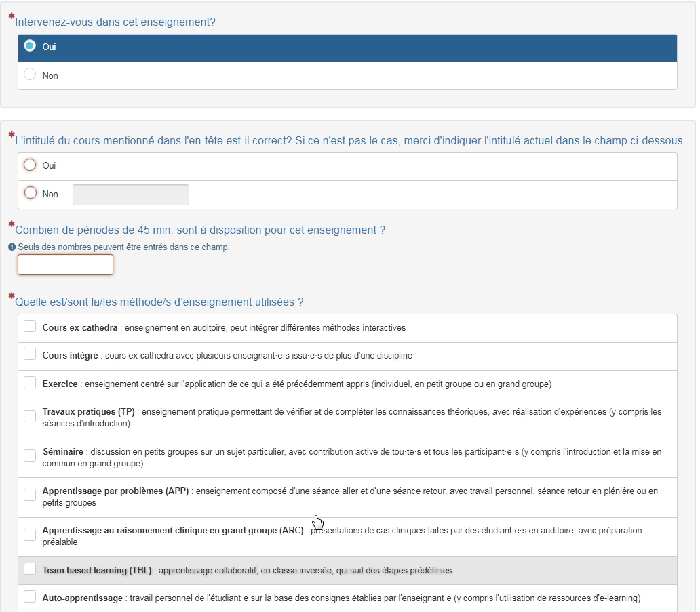Viewport: 700px width, 612px height.
Task: Tick the Team based learning (TBL) checkbox
Action: 30,569
